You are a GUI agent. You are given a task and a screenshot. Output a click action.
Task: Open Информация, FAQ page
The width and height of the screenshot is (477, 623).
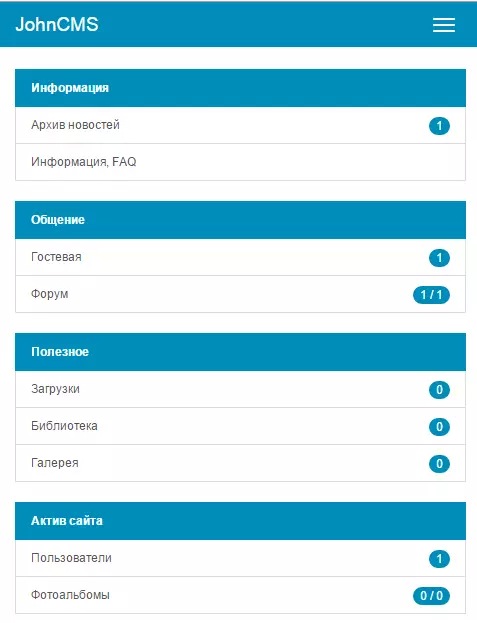tap(240, 162)
